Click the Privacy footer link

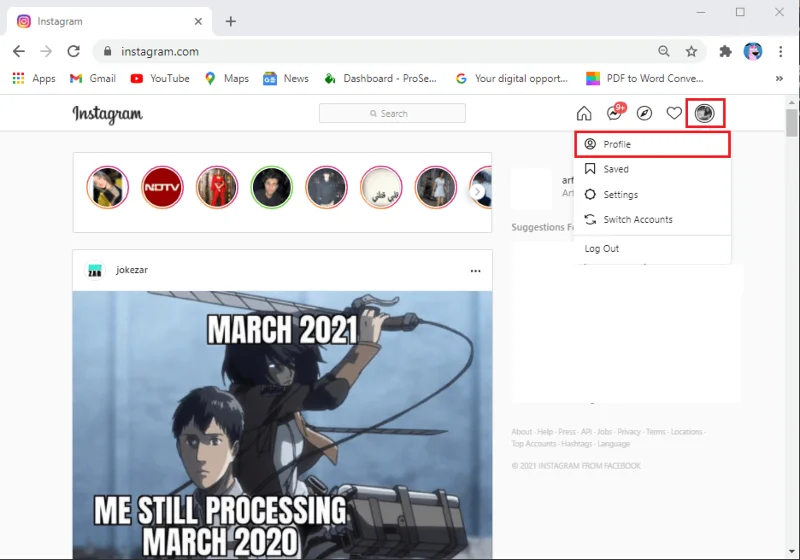point(629,431)
